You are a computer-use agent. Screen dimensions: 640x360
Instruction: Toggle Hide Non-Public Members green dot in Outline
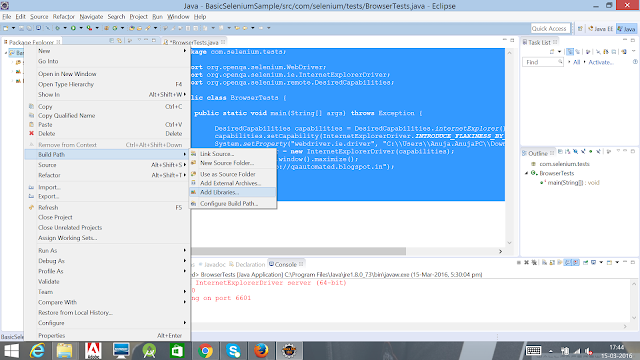pos(591,152)
